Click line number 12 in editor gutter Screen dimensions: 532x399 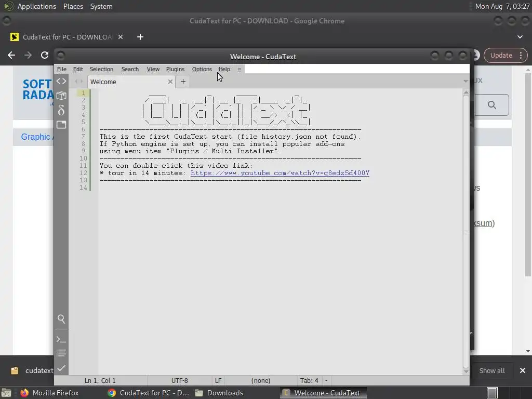(83, 173)
